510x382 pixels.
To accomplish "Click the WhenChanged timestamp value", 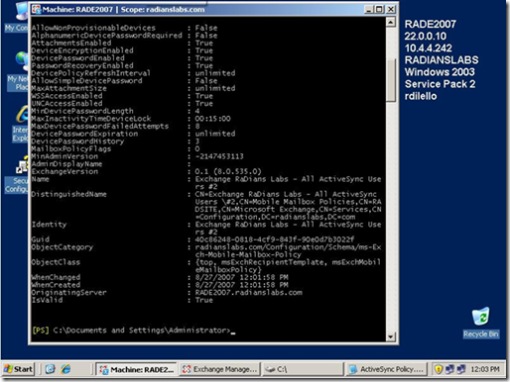I will pyautogui.click(x=242, y=277).
